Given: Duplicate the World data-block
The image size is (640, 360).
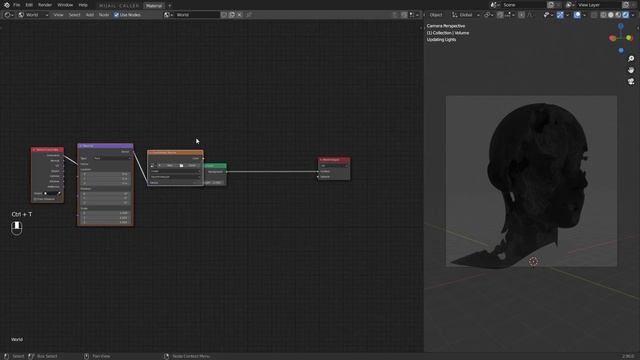Looking at the screenshot, I should tap(232, 15).
